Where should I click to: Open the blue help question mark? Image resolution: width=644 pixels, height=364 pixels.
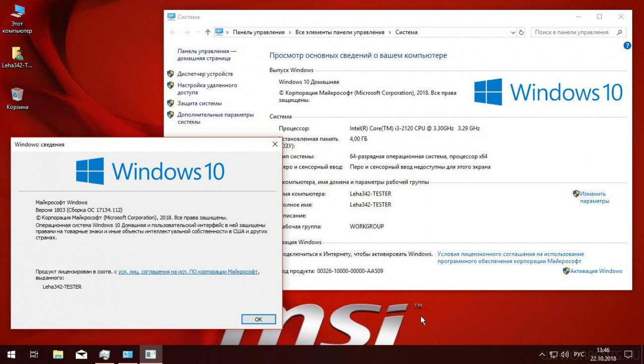click(627, 46)
